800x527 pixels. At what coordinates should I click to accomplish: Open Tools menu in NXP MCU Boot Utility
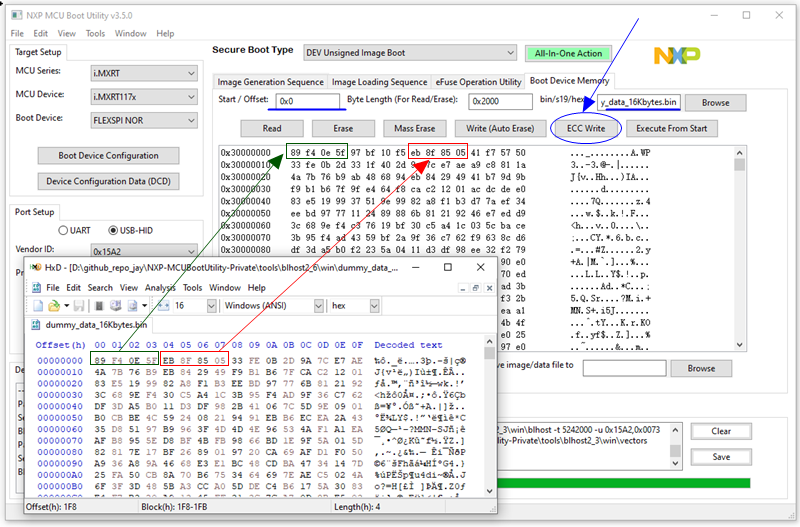click(x=95, y=33)
